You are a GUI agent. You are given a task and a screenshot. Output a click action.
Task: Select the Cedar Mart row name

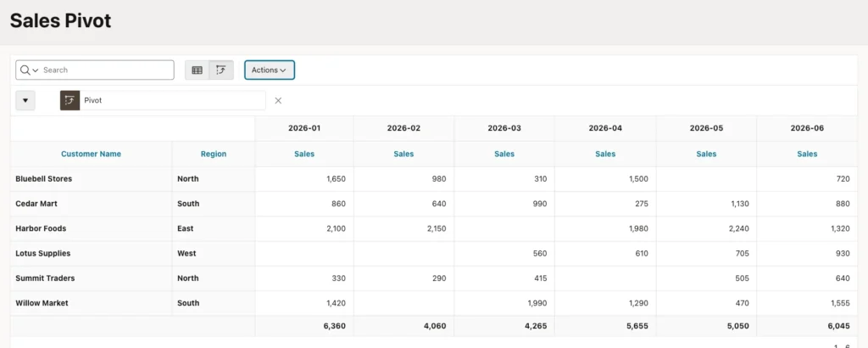36,204
